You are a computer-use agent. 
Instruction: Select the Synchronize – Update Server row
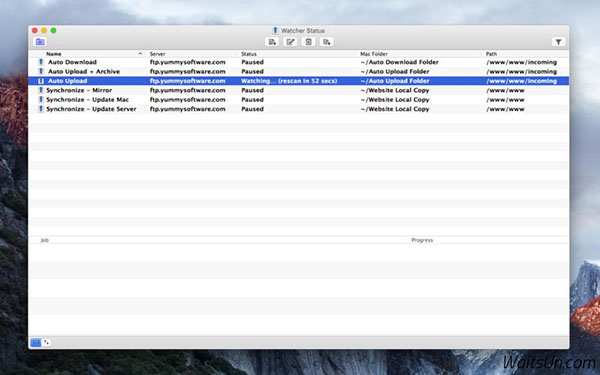click(x=298, y=109)
